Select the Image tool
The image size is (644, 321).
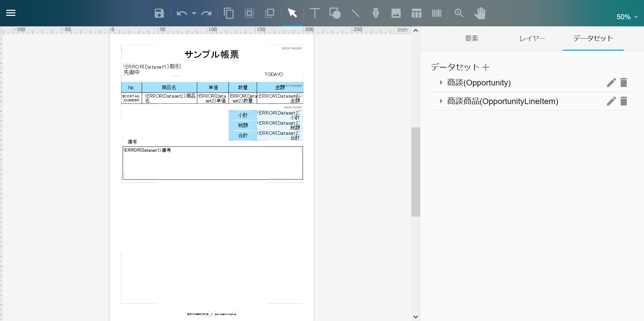[396, 14]
